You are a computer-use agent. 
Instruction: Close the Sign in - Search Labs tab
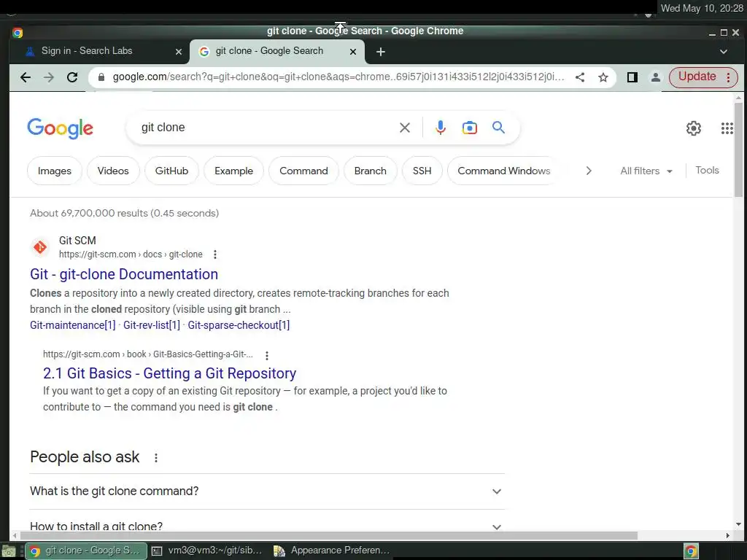pos(179,52)
